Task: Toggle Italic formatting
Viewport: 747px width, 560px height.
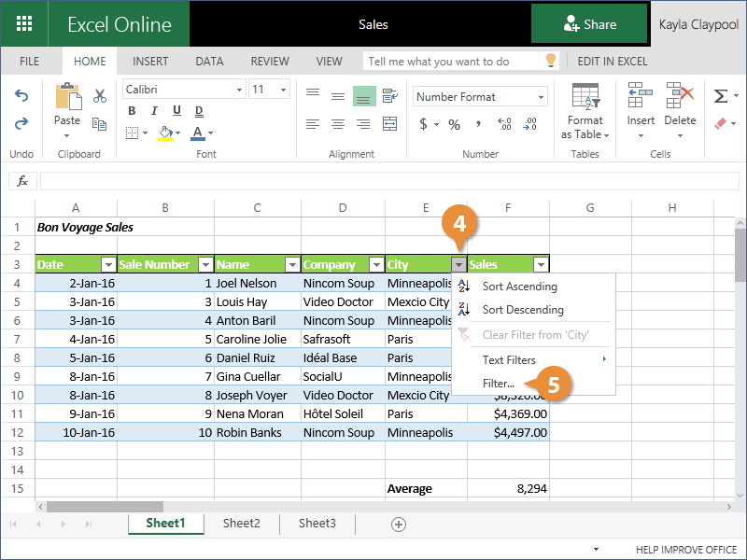Action: (151, 111)
